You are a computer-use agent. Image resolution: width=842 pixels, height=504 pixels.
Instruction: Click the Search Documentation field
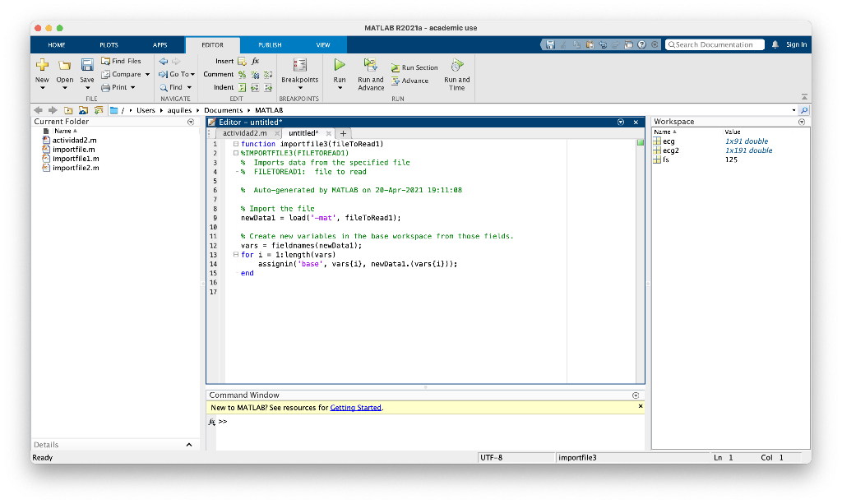[714, 44]
